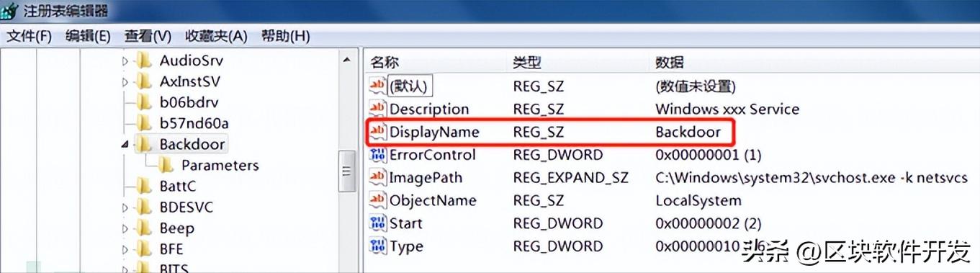
Task: Select the Backdoor key
Action: (x=192, y=144)
